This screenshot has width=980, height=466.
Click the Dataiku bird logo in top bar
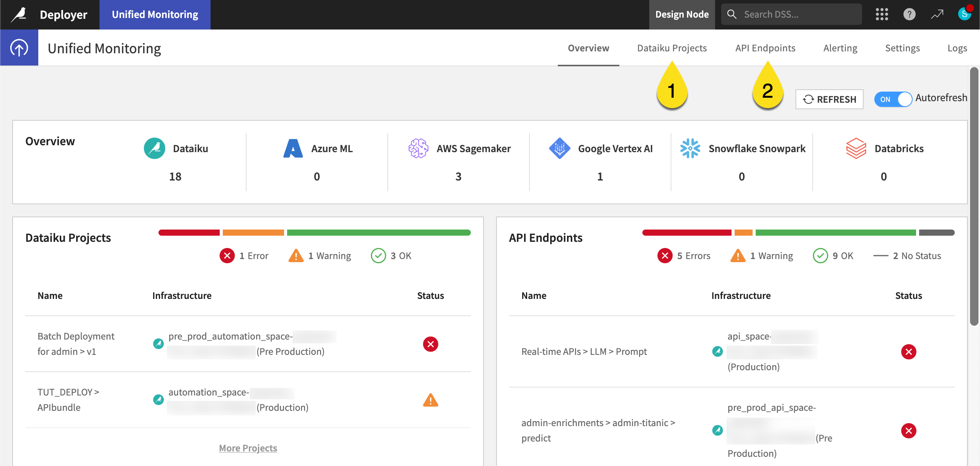coord(18,14)
